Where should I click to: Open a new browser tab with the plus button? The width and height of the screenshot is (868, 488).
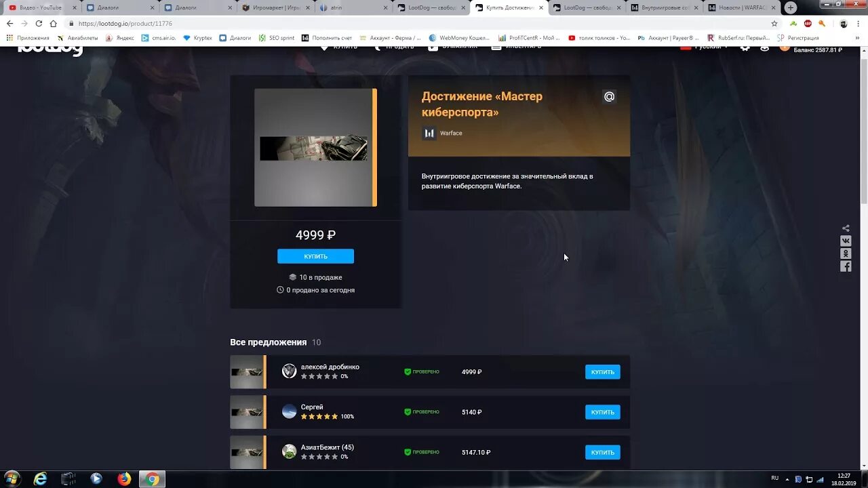[791, 7]
